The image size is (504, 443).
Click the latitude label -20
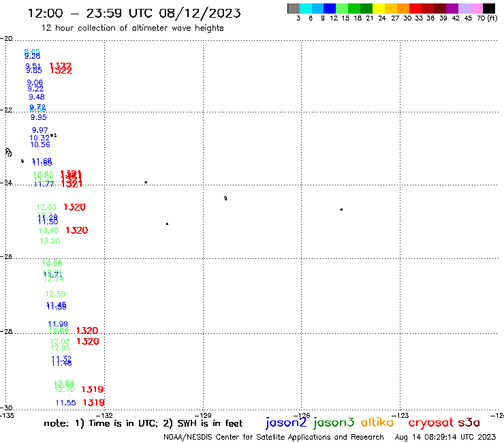[6, 39]
